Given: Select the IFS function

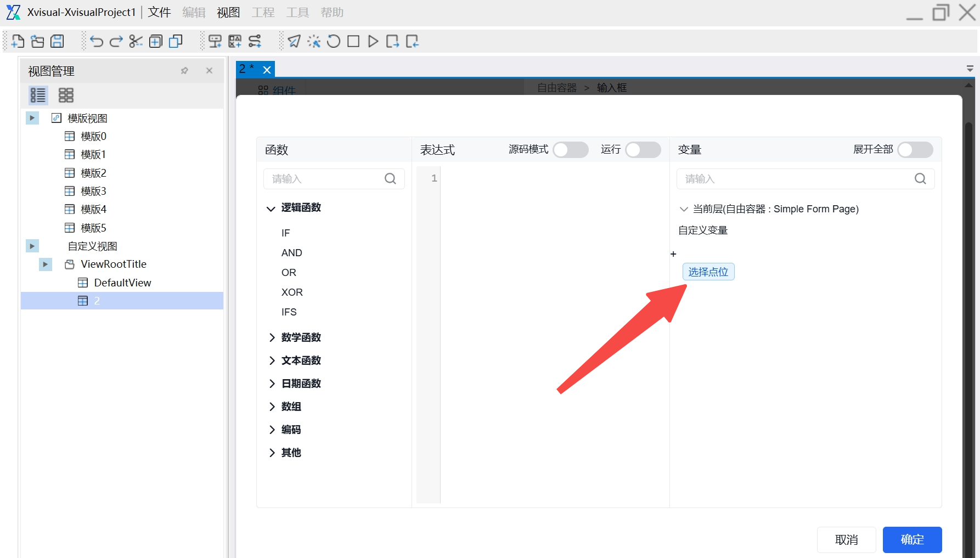Looking at the screenshot, I should [x=289, y=312].
